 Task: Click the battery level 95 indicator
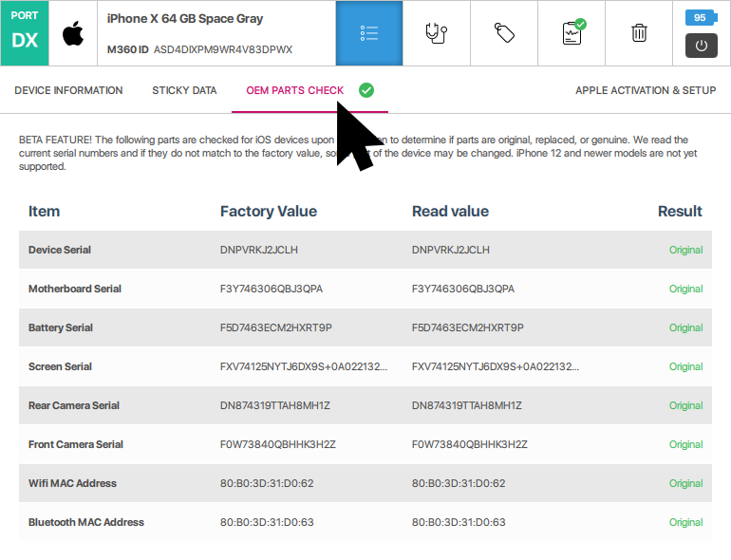702,18
